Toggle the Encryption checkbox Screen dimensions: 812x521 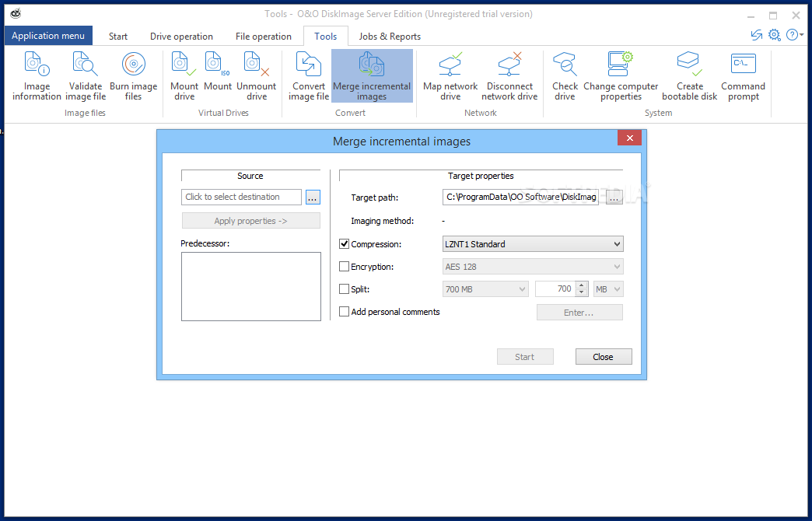[x=344, y=267]
